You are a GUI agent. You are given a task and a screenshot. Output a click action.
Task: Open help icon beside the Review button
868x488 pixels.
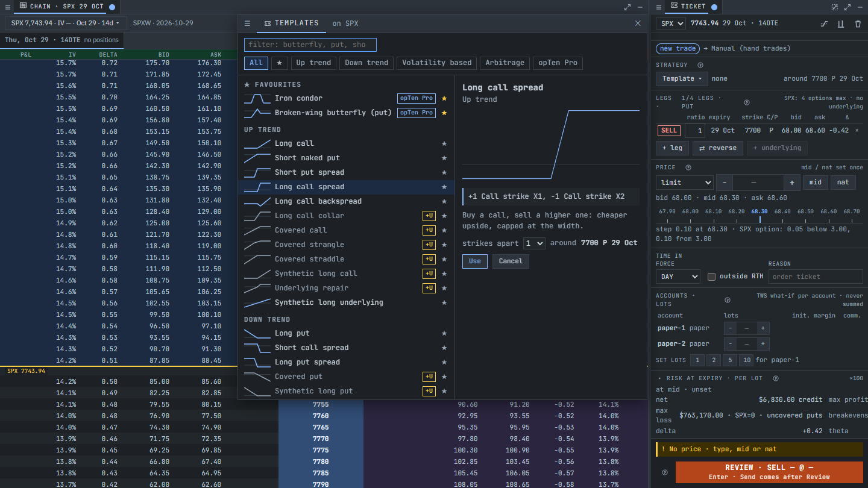click(x=665, y=472)
